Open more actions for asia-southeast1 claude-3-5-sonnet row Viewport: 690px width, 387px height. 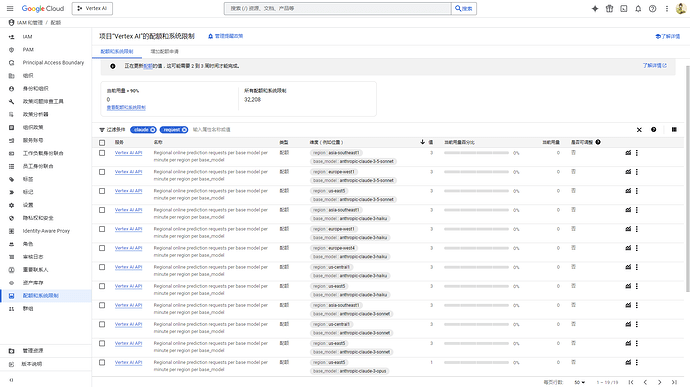click(x=637, y=153)
